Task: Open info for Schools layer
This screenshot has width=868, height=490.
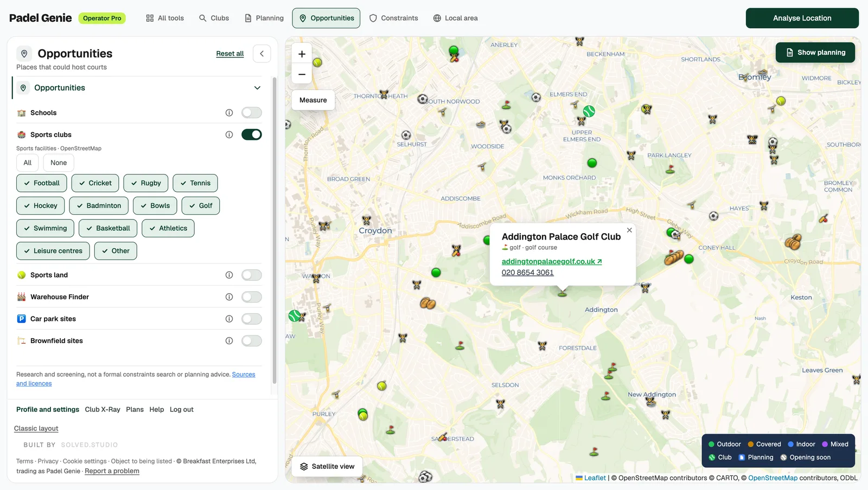Action: (229, 113)
